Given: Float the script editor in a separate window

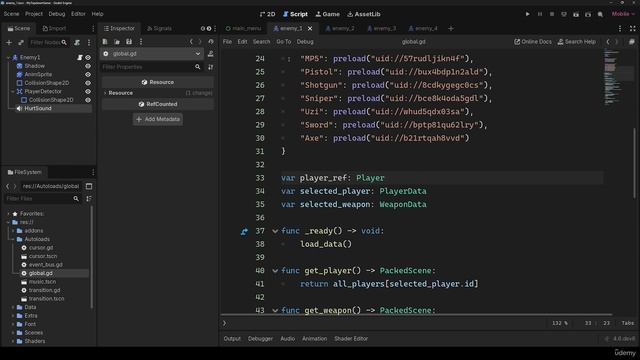Looking at the screenshot, I should 631,42.
